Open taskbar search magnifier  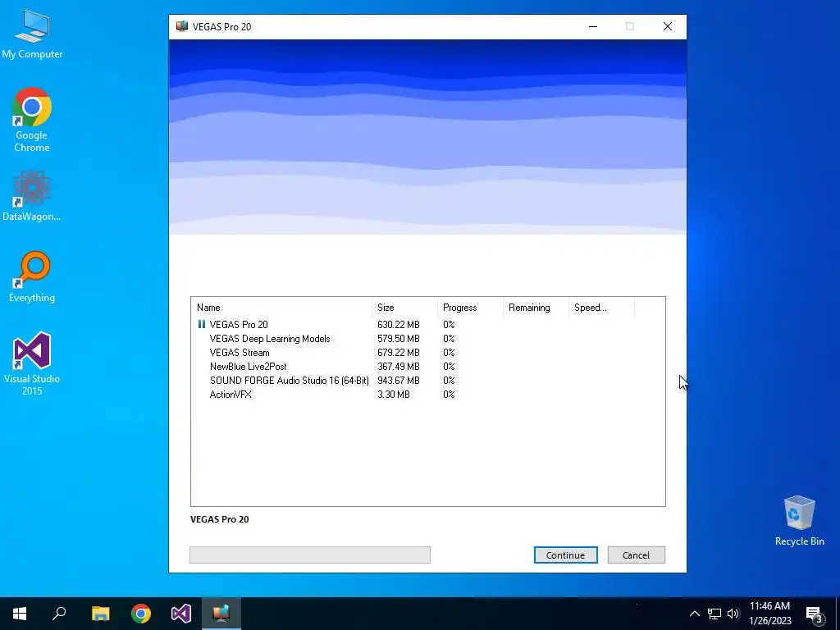click(59, 614)
